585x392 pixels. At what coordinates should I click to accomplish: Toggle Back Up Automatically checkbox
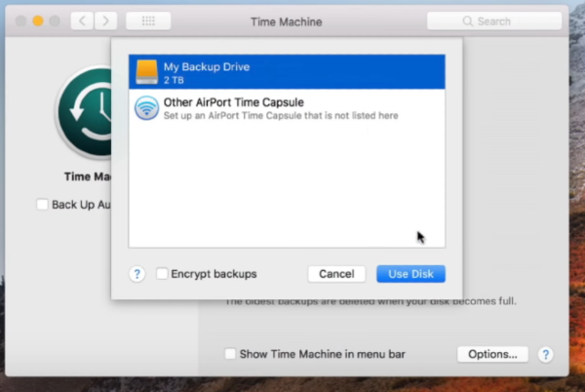42,205
